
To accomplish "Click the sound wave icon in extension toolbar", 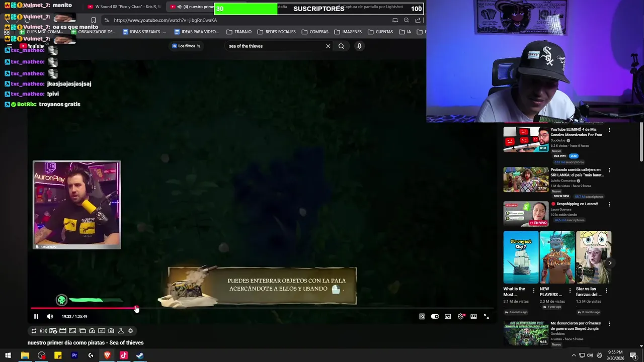I will [43, 331].
